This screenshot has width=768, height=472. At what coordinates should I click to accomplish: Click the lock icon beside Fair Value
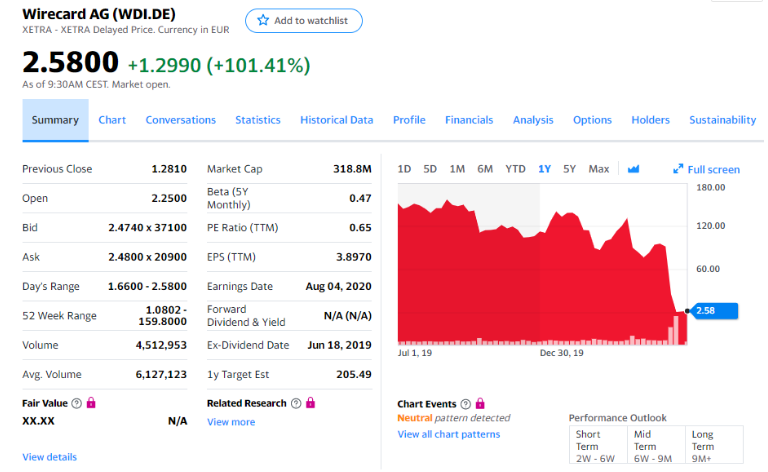click(92, 403)
